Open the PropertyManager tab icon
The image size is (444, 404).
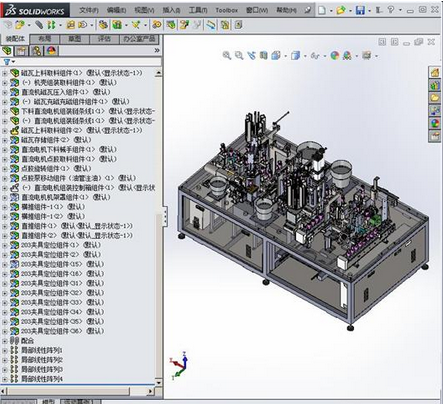click(22, 51)
